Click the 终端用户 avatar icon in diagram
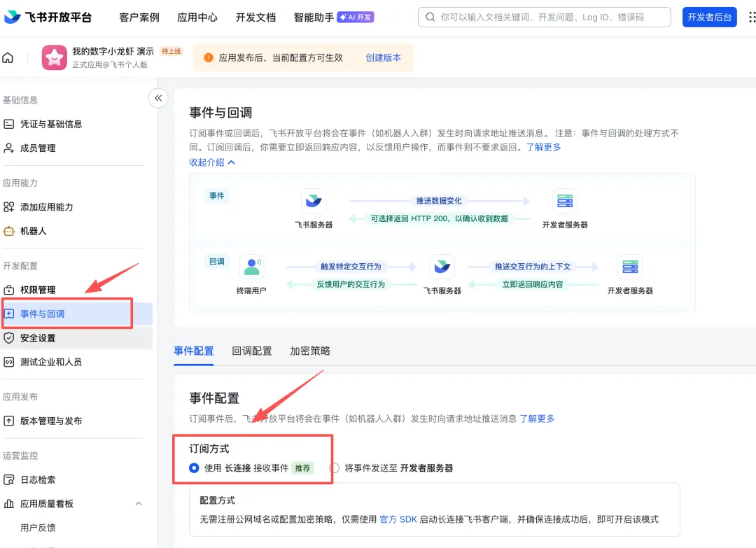756x548 pixels. pos(252,267)
